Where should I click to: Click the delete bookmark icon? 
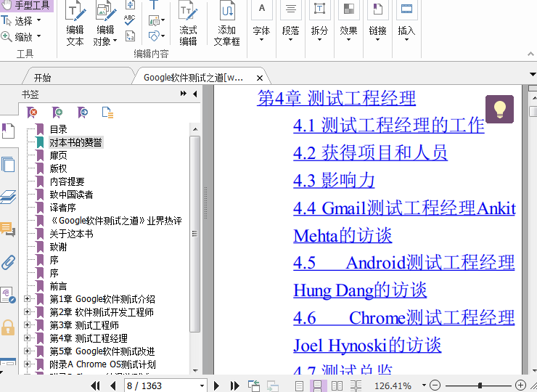pyautogui.click(x=32, y=113)
